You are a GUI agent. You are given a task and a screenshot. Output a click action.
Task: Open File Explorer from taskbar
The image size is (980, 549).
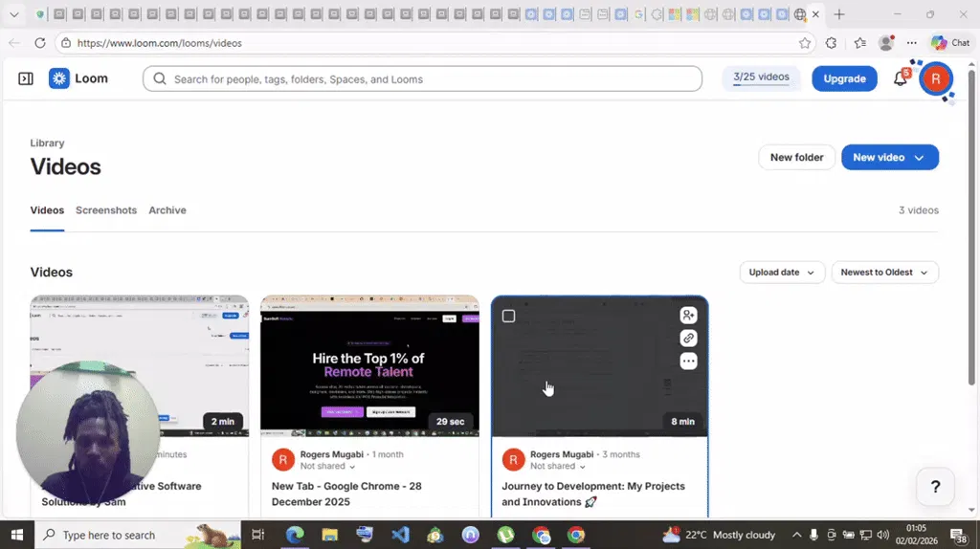click(x=329, y=535)
